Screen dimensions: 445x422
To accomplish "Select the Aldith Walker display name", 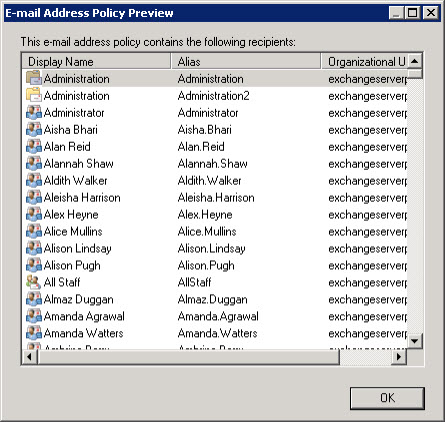I will point(76,181).
